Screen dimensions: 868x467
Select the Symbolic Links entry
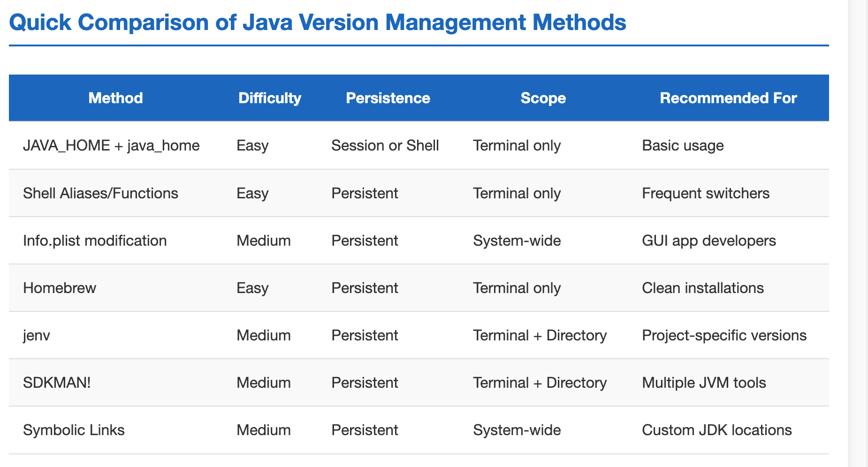coord(74,430)
